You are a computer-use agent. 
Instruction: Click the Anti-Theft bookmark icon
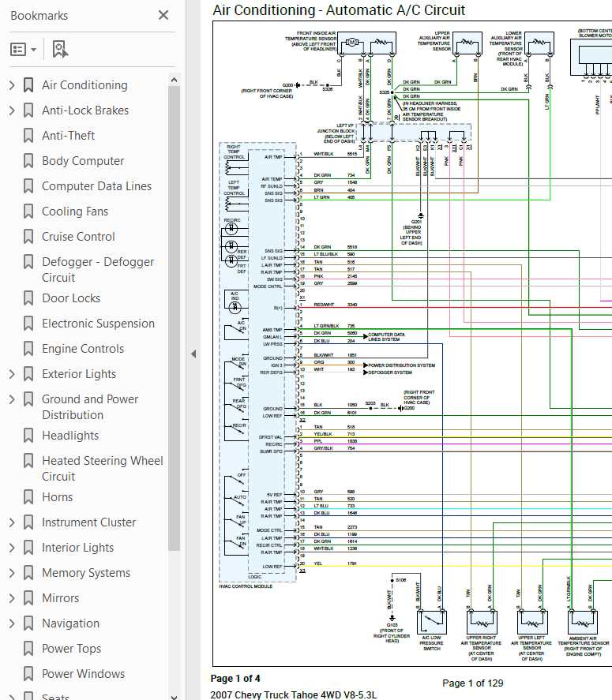(28, 136)
